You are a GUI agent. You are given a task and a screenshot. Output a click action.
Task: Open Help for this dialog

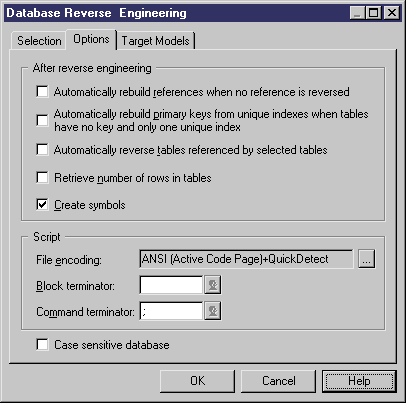[359, 381]
